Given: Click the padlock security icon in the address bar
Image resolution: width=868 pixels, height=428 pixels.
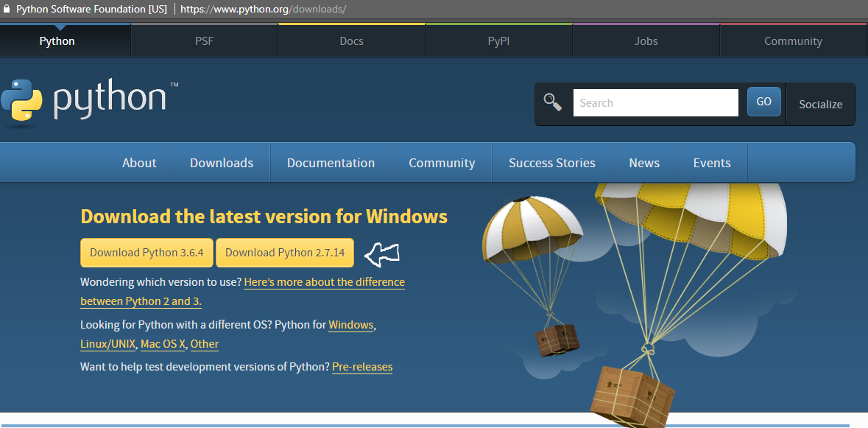Looking at the screenshot, I should (x=8, y=10).
